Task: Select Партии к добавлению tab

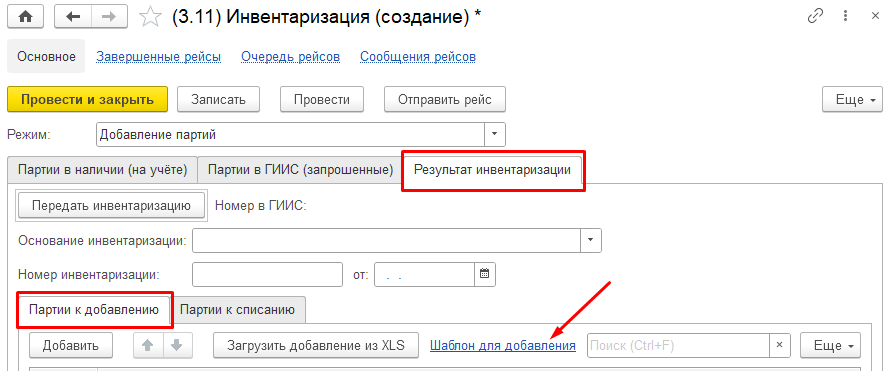Action: [x=94, y=309]
